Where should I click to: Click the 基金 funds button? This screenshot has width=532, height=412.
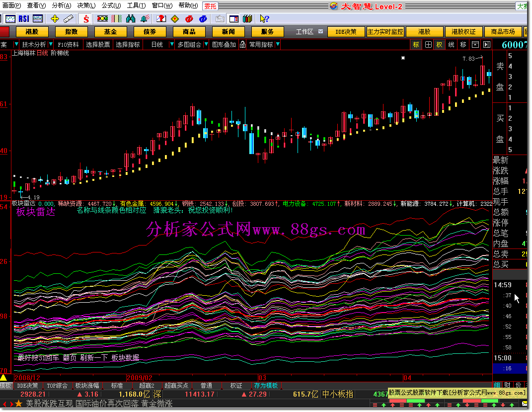pos(111,32)
